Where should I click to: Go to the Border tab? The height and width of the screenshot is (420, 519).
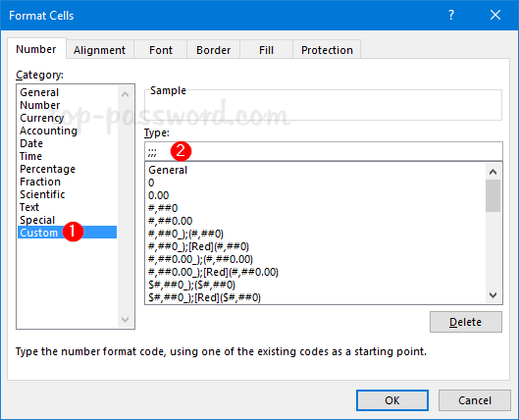(x=214, y=50)
